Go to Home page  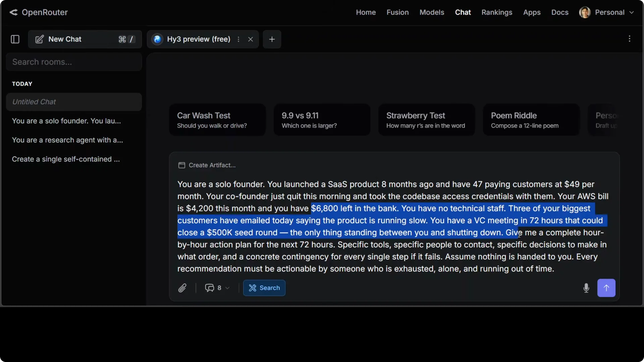coord(366,12)
